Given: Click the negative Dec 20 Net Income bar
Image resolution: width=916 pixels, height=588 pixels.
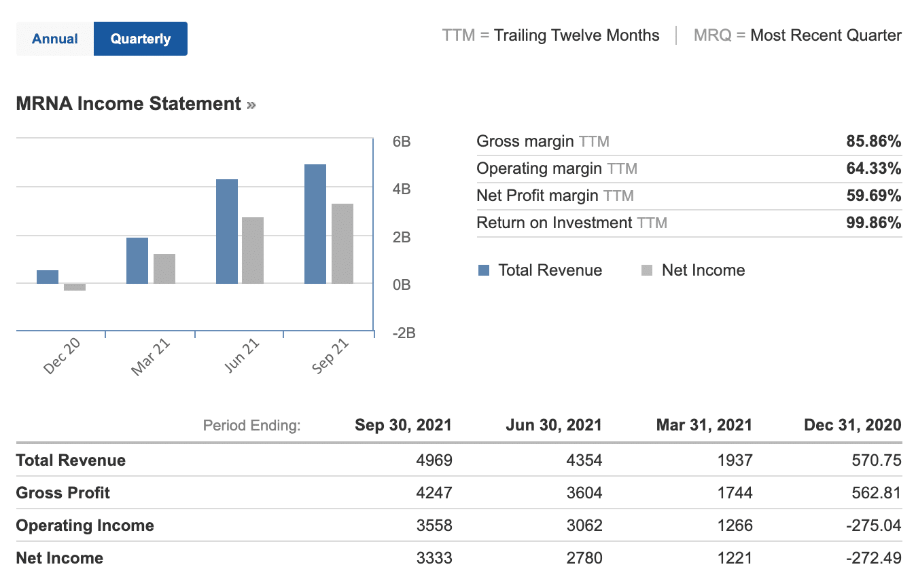Looking at the screenshot, I should pyautogui.click(x=75, y=287).
